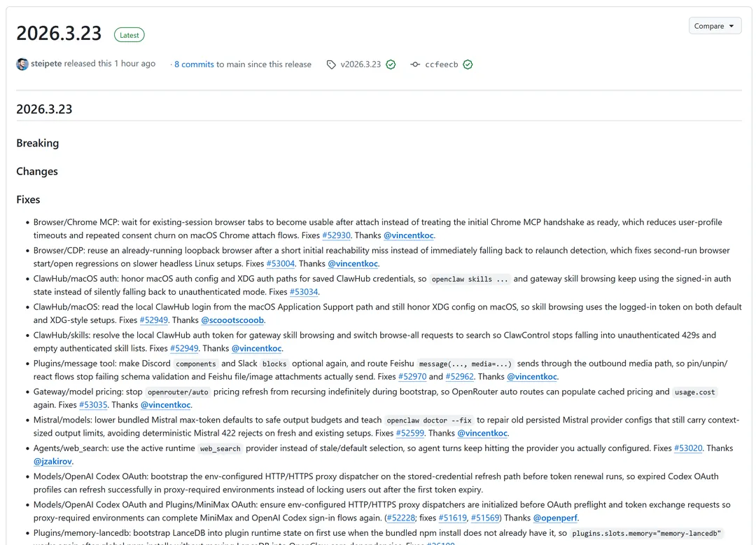Click the plugins.slots.memory="memory-lancedb" code snippet
Image resolution: width=756 pixels, height=545 pixels.
click(646, 533)
